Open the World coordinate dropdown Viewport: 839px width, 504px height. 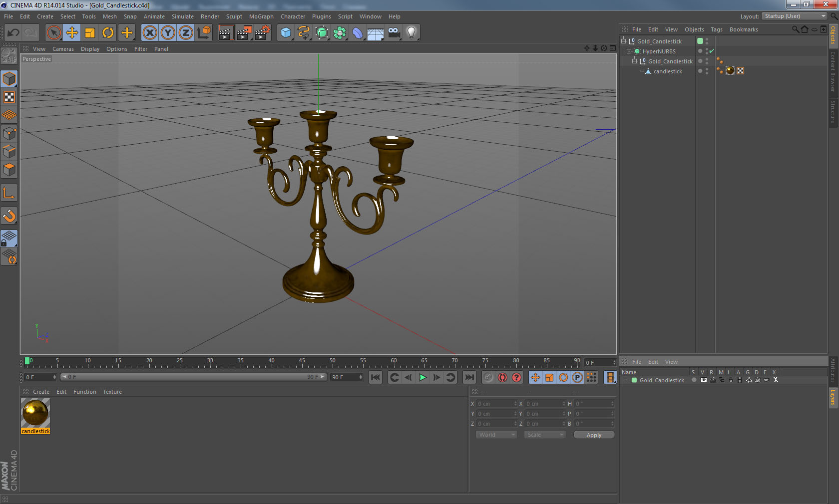[496, 435]
